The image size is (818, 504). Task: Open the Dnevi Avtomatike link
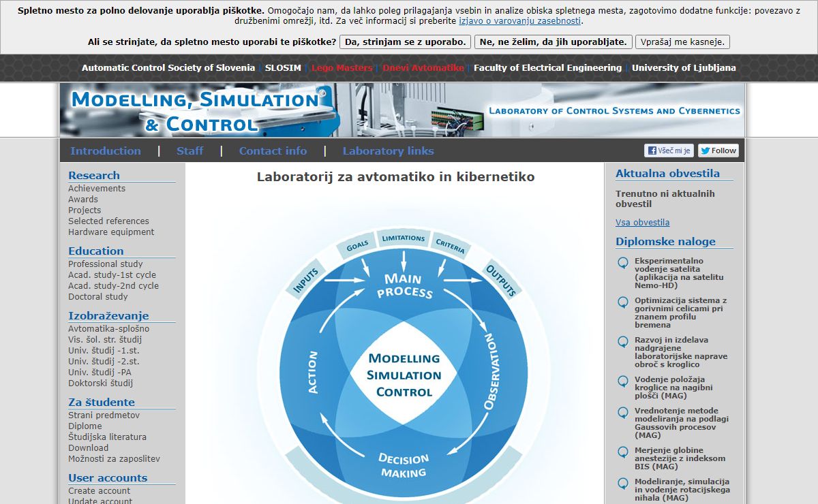tap(423, 67)
